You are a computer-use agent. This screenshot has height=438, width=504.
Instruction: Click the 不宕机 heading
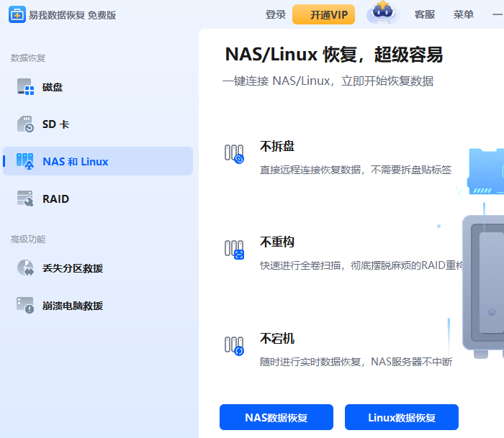point(277,339)
